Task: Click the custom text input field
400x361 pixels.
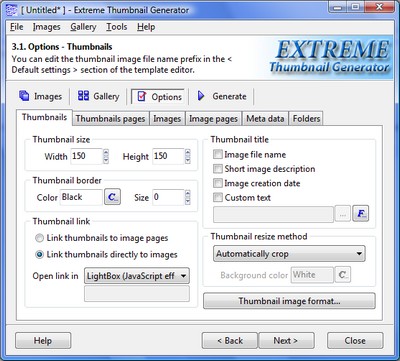Action: point(273,214)
